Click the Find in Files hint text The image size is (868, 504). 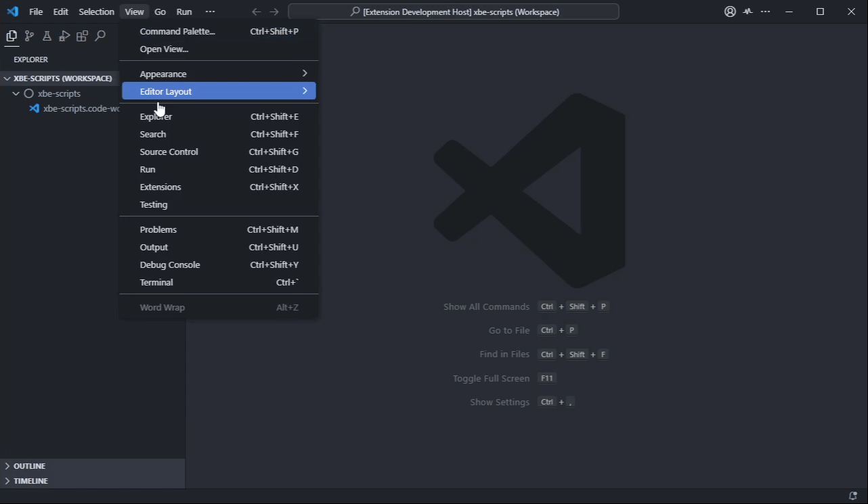coord(504,354)
